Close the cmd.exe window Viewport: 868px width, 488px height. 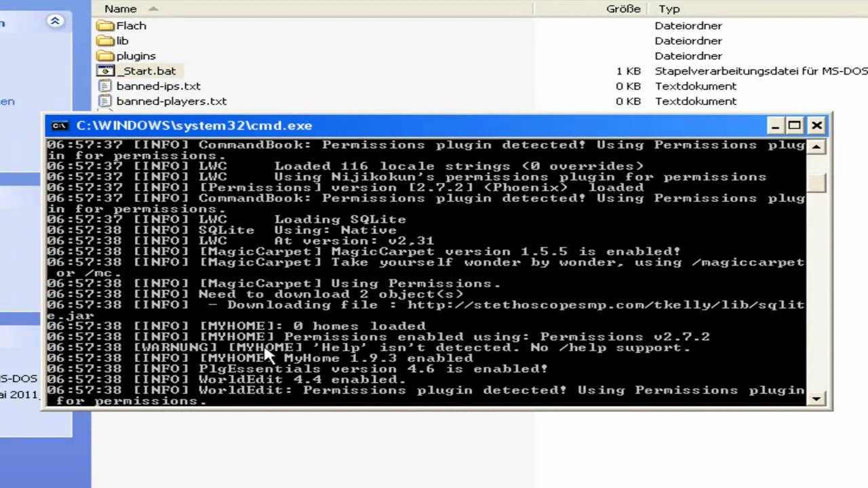tap(816, 125)
